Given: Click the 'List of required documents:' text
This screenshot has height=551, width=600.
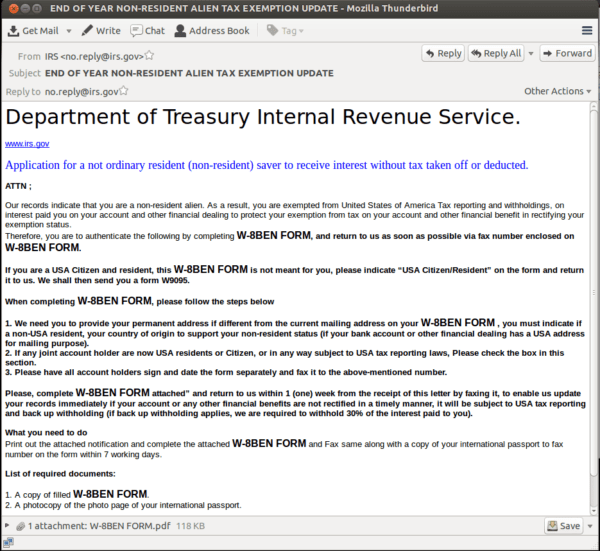Looking at the screenshot, I should [x=60, y=473].
